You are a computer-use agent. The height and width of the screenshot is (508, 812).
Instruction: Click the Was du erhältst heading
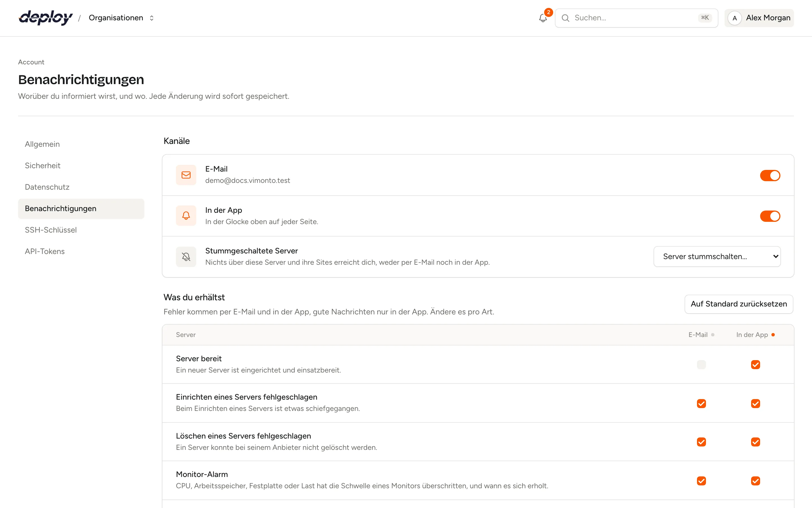[x=194, y=297]
